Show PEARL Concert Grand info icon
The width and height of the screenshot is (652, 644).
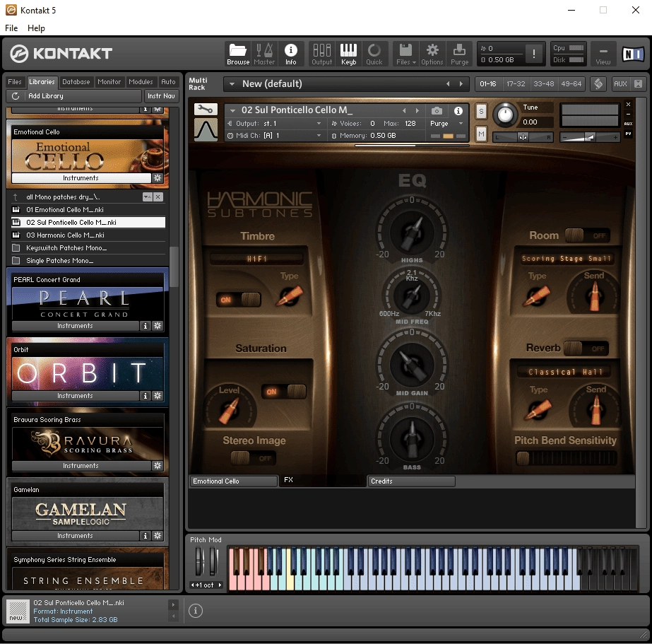[145, 326]
